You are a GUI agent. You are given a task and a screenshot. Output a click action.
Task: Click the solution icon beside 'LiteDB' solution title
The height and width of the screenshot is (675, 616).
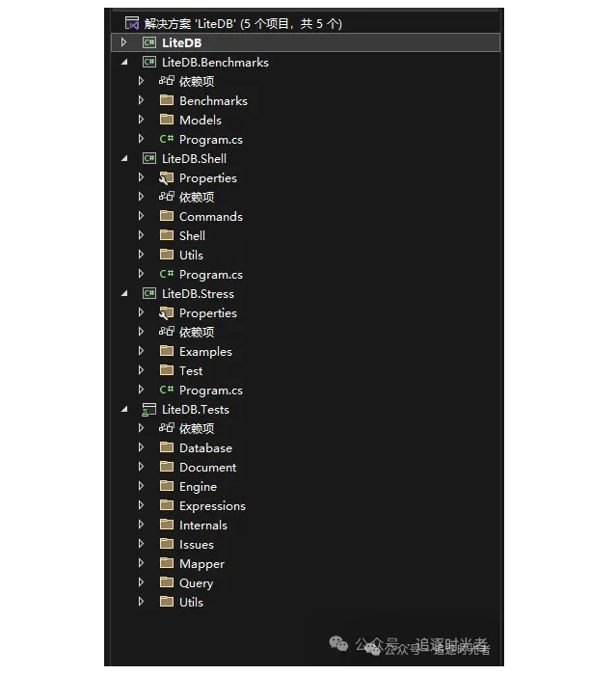(x=132, y=23)
